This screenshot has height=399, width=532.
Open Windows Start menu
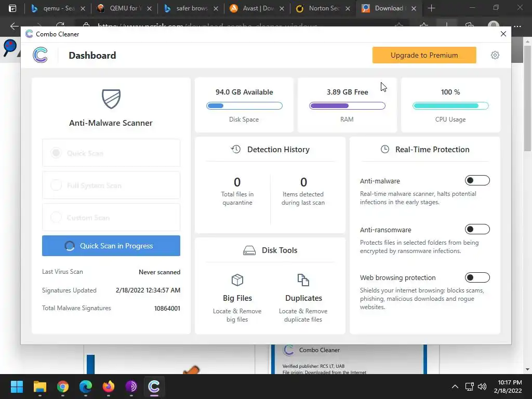pos(17,387)
